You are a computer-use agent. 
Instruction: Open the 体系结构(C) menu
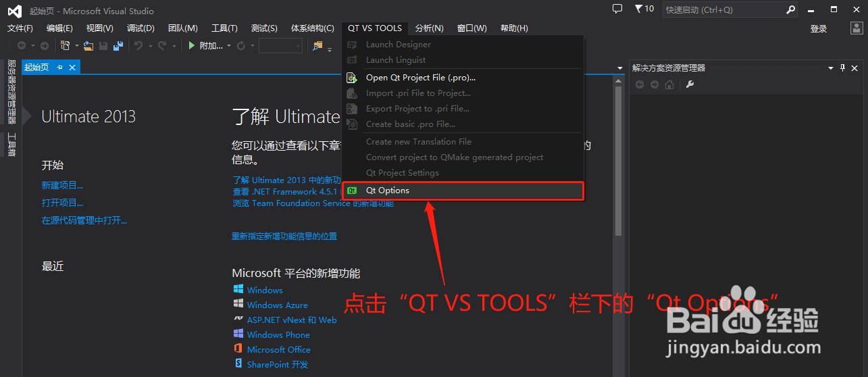312,28
